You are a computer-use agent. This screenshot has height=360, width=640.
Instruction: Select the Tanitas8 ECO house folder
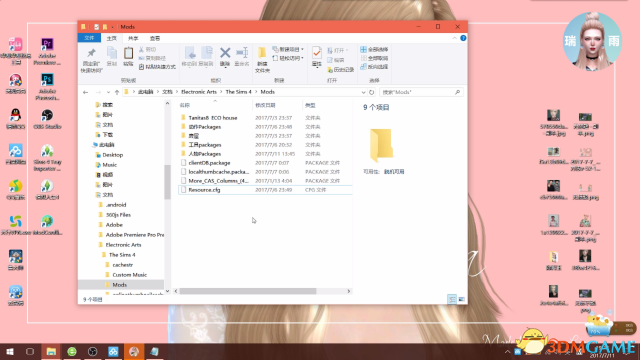[x=213, y=118]
